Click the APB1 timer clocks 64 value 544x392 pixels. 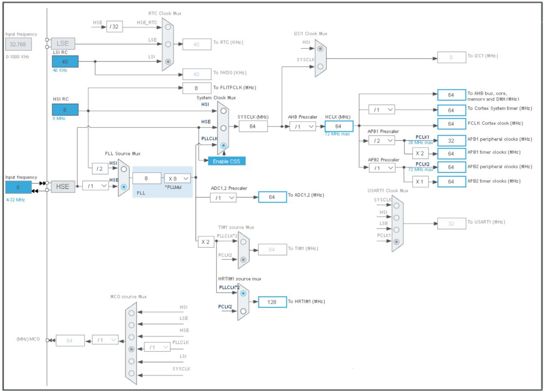pyautogui.click(x=451, y=153)
